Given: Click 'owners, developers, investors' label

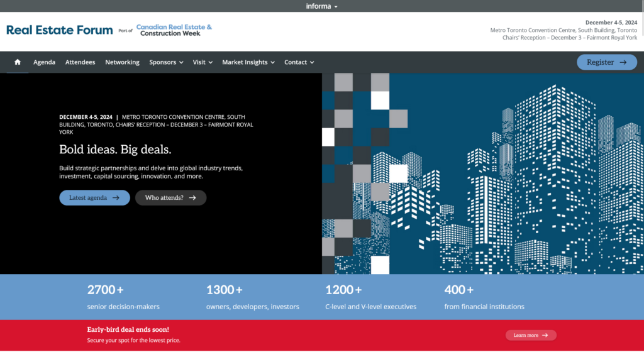Looking at the screenshot, I should point(253,307).
